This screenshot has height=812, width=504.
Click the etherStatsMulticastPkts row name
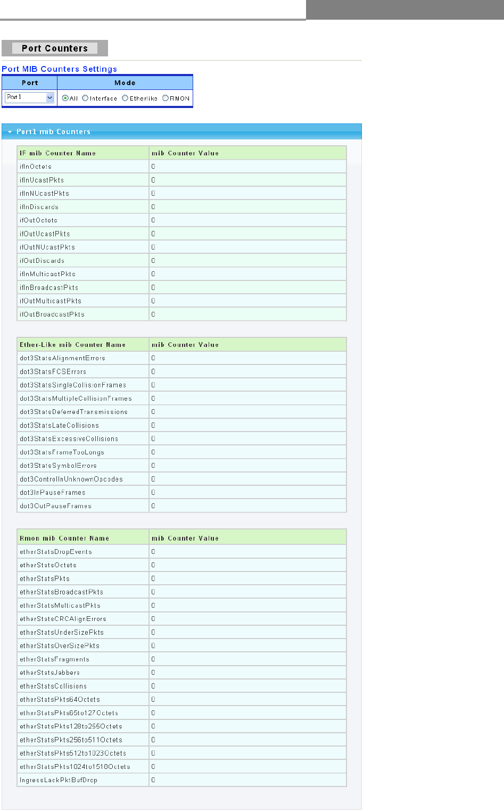[60, 606]
